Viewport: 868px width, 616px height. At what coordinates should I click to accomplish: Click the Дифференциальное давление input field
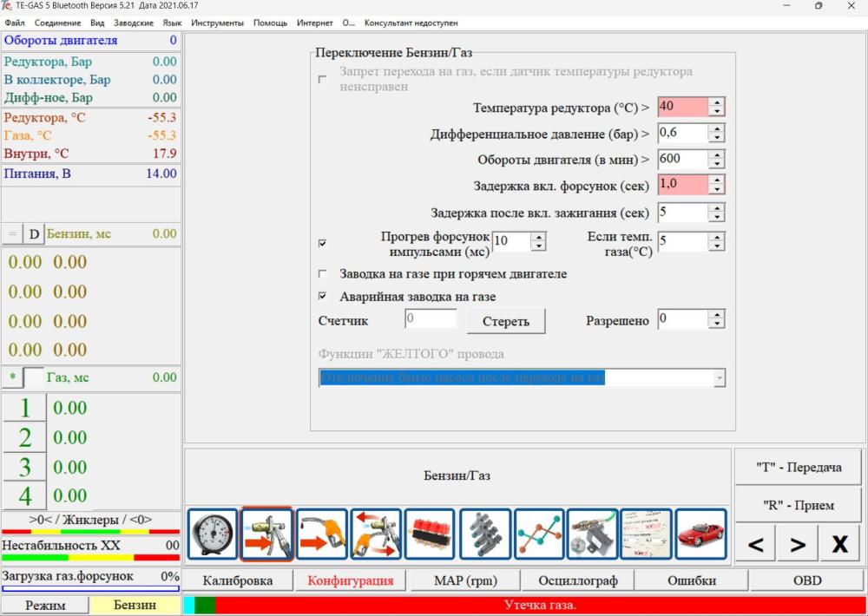tap(683, 134)
